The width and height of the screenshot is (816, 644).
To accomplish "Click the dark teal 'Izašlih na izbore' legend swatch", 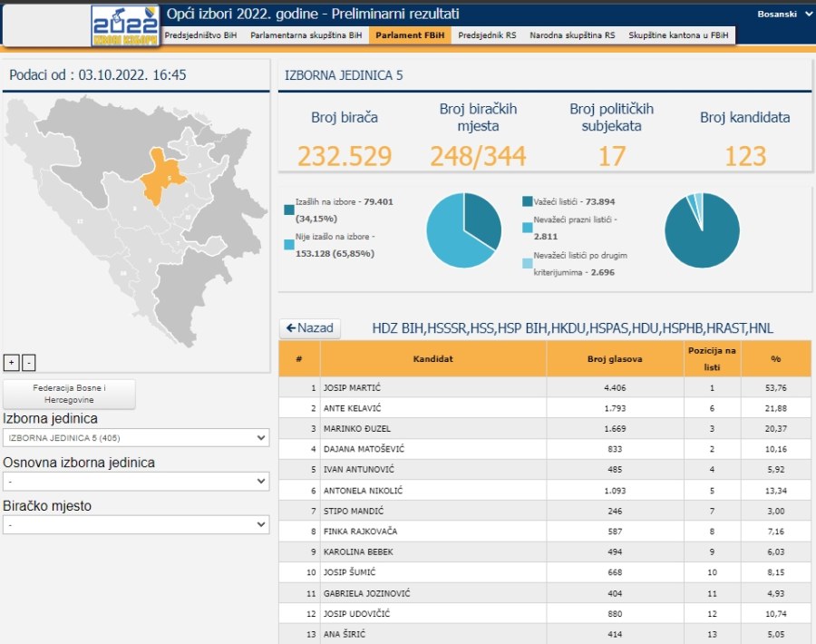I will (288, 210).
